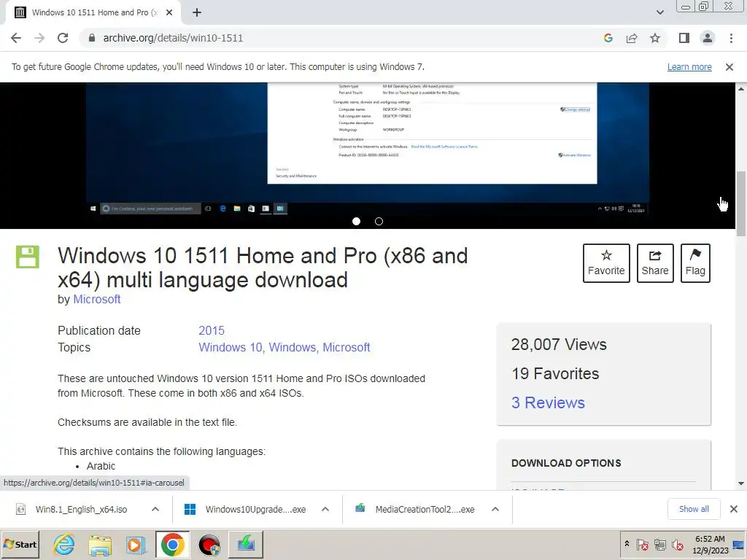Open volume tray icon
Screen dimensions: 747x560
tap(677, 544)
